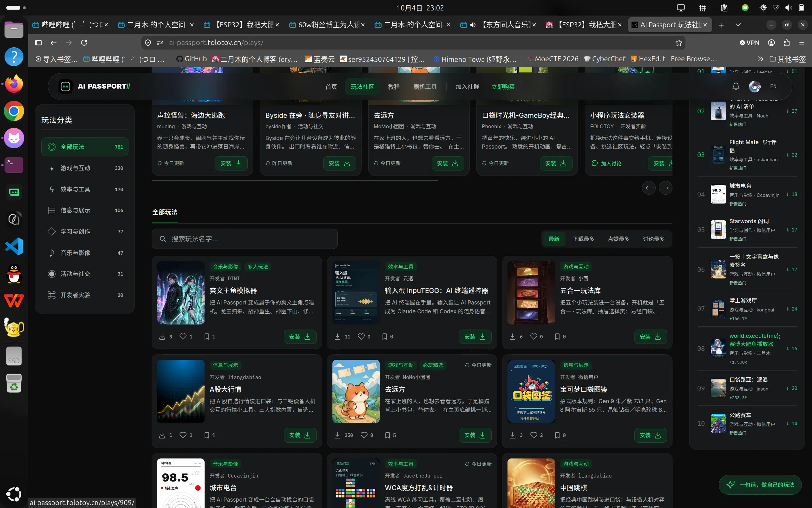Open browser extensions puzzle icon
The width and height of the screenshot is (812, 508).
(x=787, y=43)
